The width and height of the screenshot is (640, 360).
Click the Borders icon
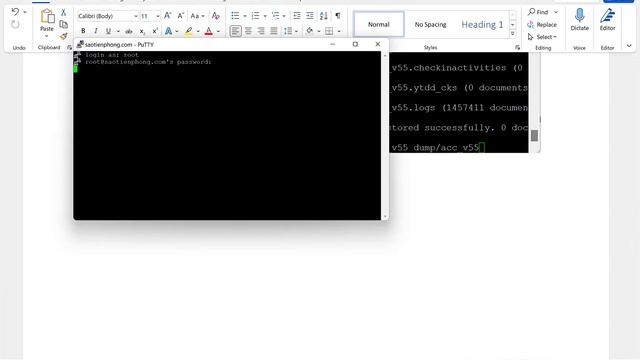click(x=329, y=31)
